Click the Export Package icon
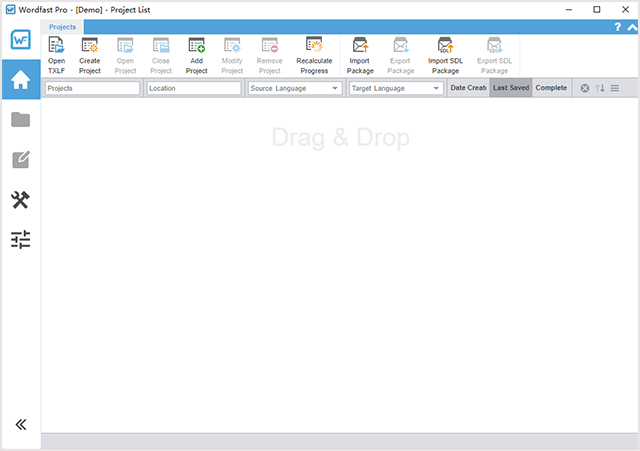This screenshot has height=451, width=640. click(401, 45)
